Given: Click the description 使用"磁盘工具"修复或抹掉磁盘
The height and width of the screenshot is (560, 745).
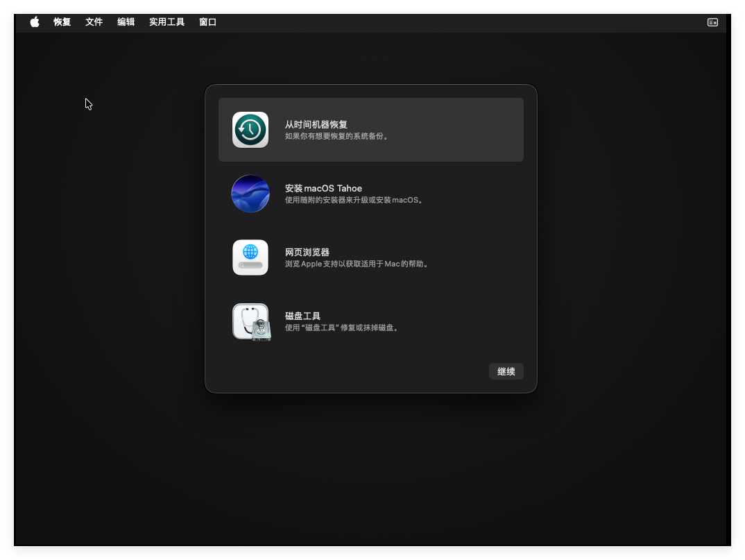Looking at the screenshot, I should pyautogui.click(x=341, y=328).
